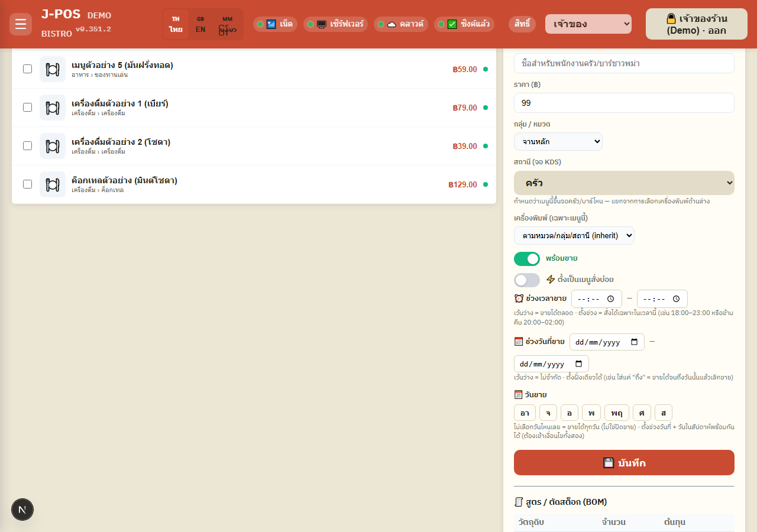This screenshot has width=757, height=532.
Task: Click the kitchen staff name input field
Action: (624, 63)
